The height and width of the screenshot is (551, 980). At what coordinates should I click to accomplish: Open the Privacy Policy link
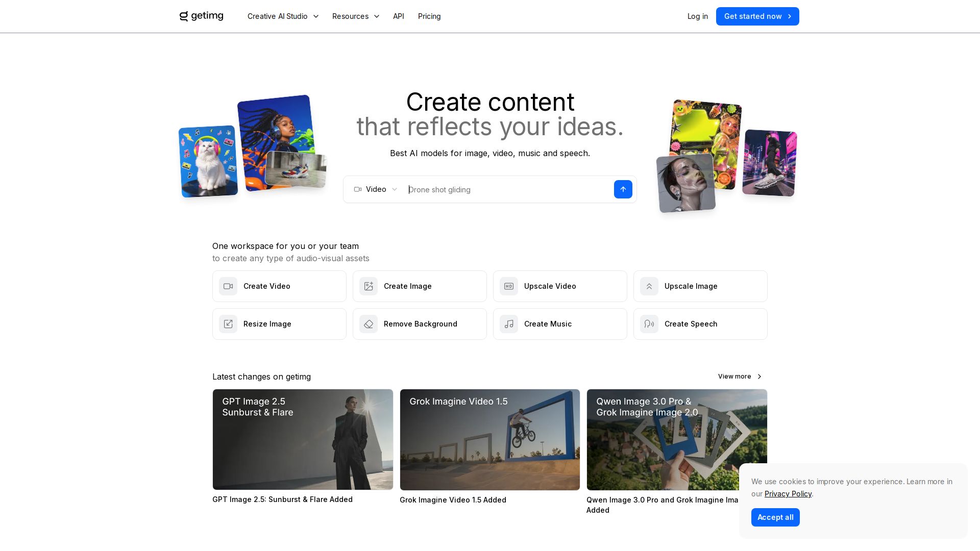click(x=788, y=494)
